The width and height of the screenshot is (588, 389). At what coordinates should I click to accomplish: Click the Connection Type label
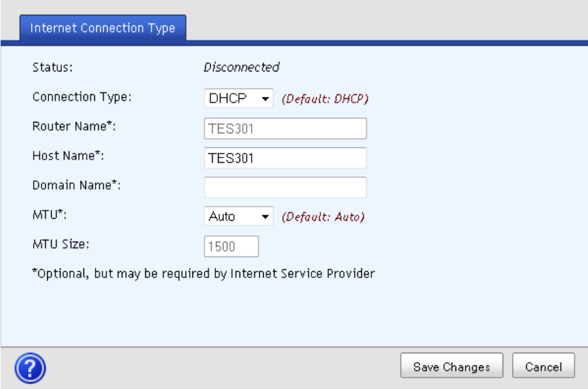(81, 97)
